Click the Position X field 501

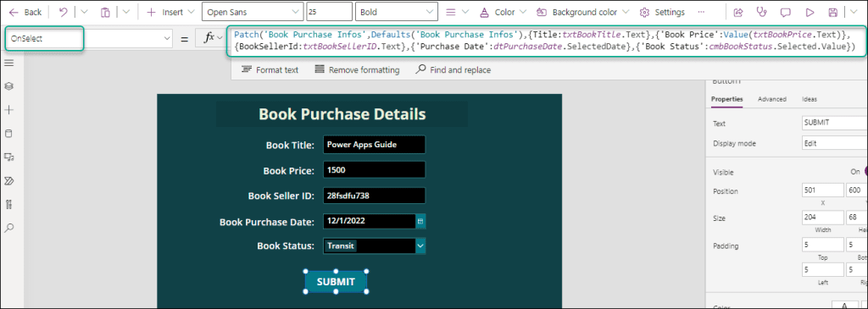point(822,190)
